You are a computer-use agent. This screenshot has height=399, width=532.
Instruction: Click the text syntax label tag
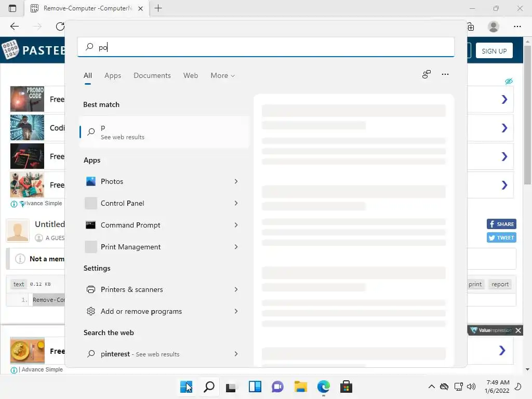tap(19, 284)
